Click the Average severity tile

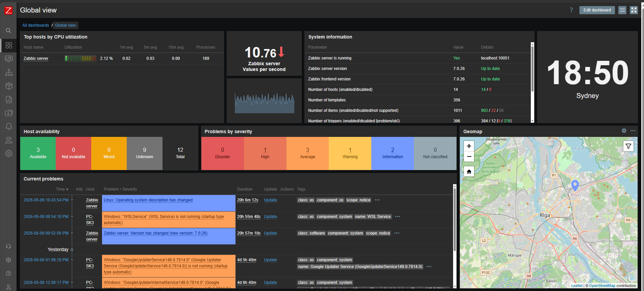pyautogui.click(x=307, y=153)
